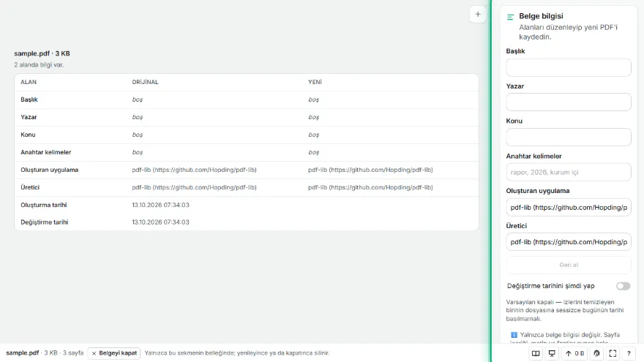Click sample.pdf name in bottom status bar
644x362 pixels.
point(22,353)
